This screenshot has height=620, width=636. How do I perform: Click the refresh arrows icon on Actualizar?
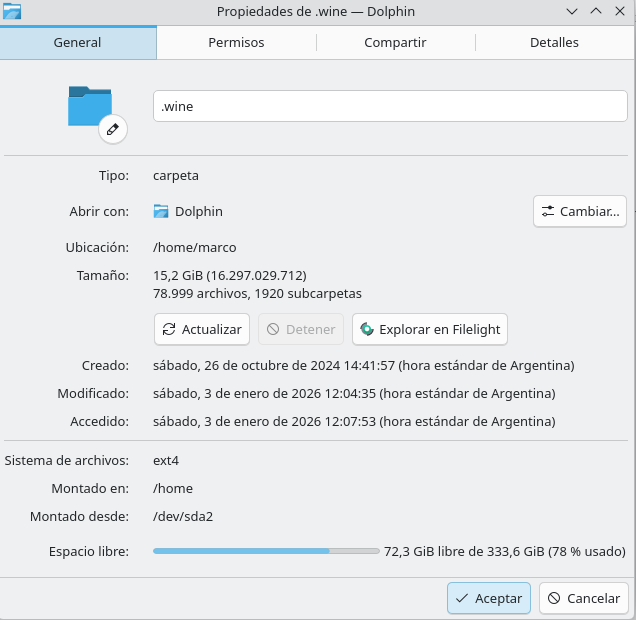click(169, 329)
